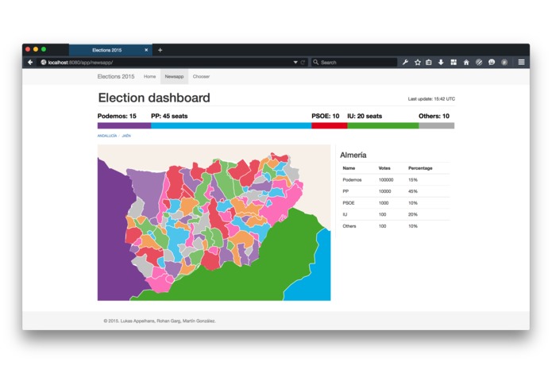Bookmark this page with the star icon
Image resolution: width=552 pixels, height=392 pixels.
[x=418, y=62]
